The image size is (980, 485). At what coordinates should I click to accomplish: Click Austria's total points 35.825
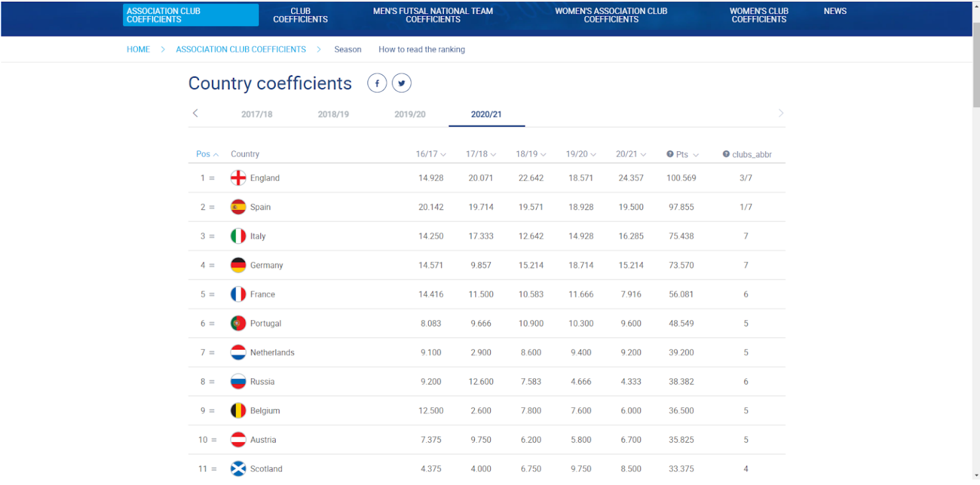click(681, 440)
